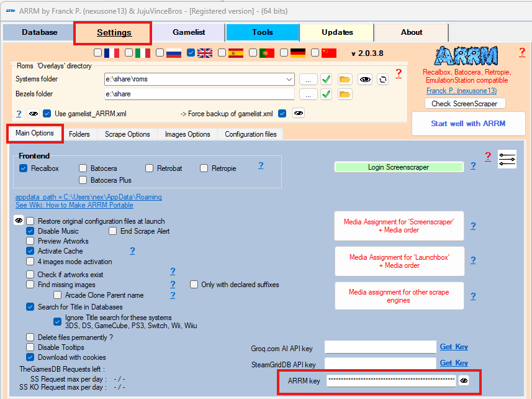532x399 pixels.
Task: Click the refresh icon in Systems folder row
Action: 383,79
